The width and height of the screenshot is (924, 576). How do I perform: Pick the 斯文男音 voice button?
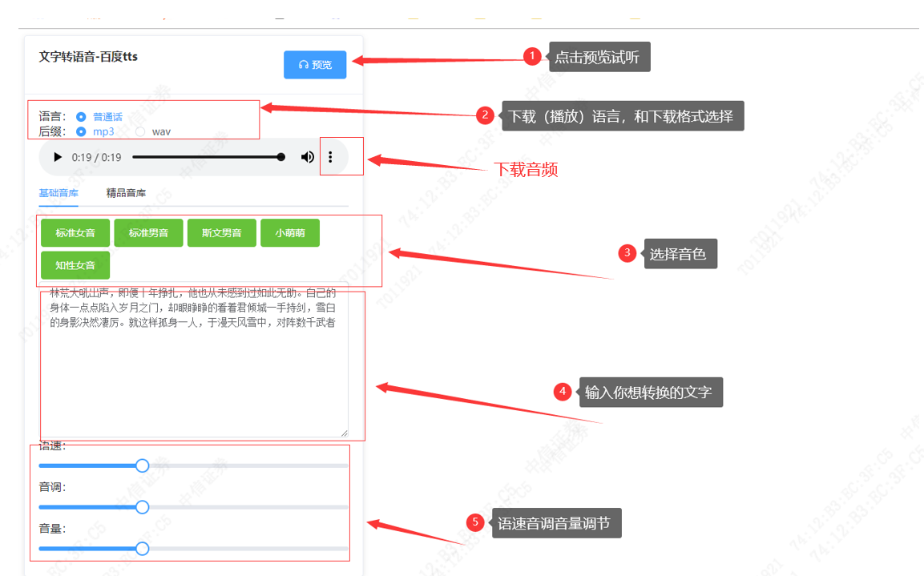click(x=221, y=232)
